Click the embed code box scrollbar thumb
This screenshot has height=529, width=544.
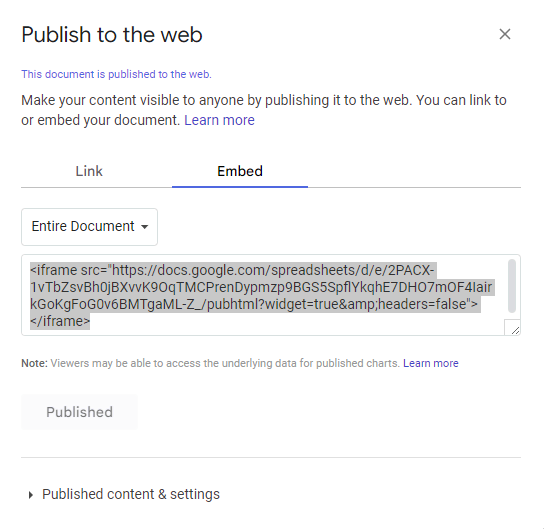[512, 286]
